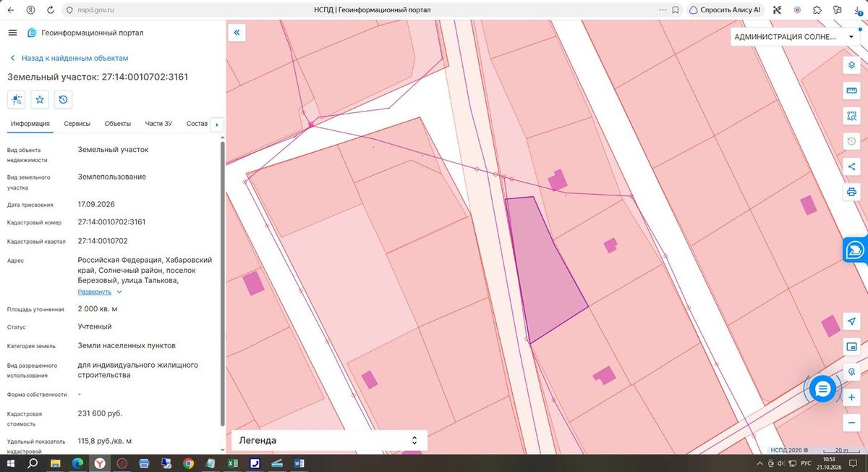Open the map layers tool

tap(851, 65)
